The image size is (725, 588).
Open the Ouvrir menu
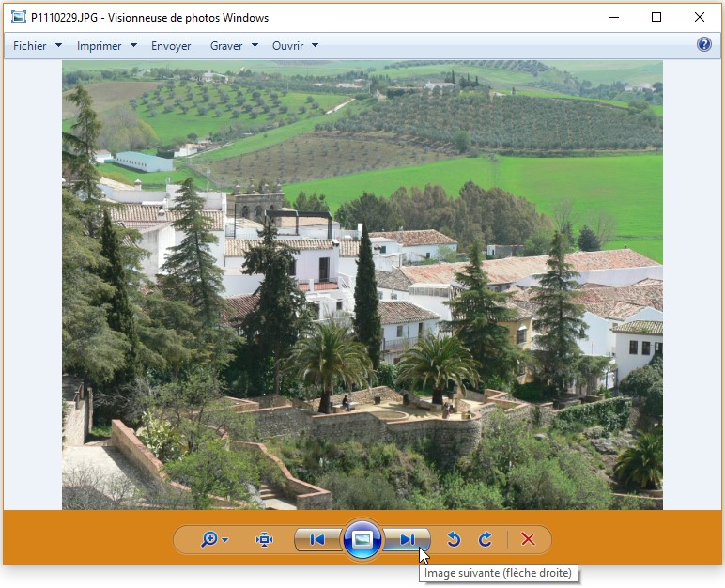(x=287, y=46)
